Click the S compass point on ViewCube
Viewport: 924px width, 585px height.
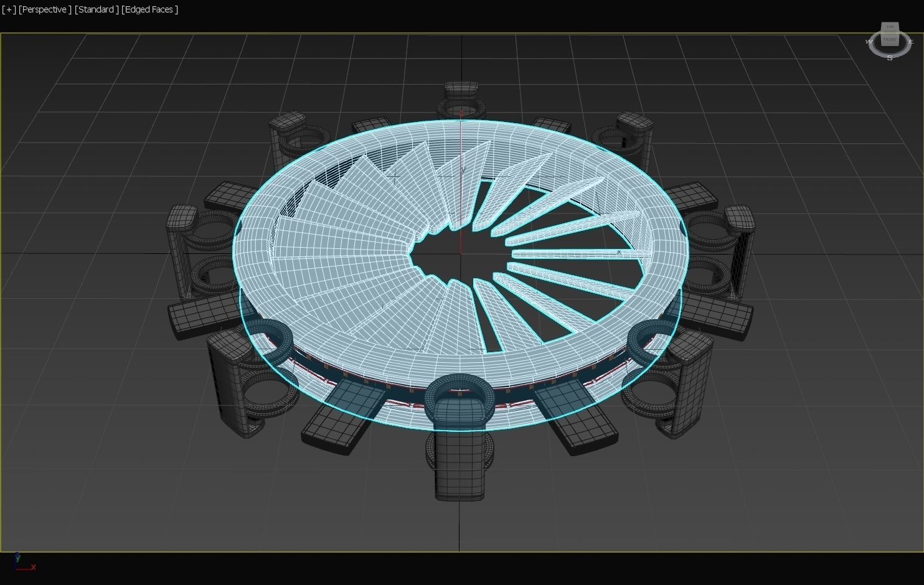pos(890,58)
